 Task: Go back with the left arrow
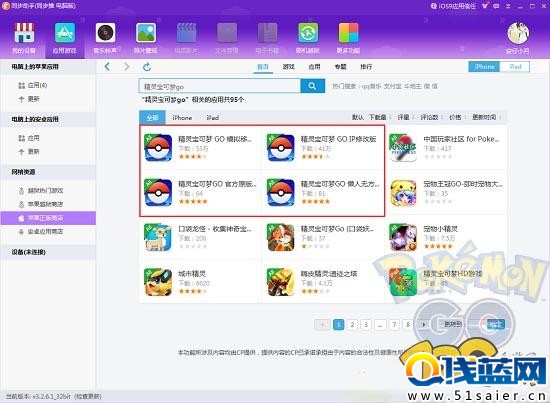pos(107,66)
